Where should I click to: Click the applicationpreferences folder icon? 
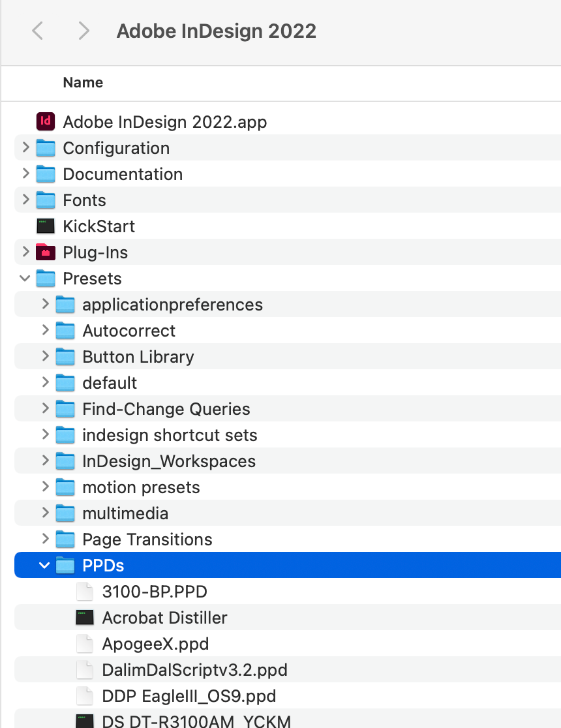pos(65,305)
